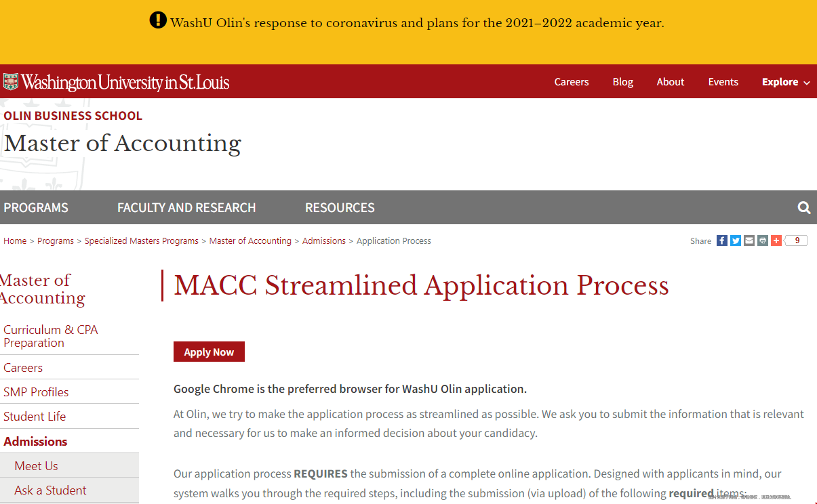Click the Washington University in St. Louis wordmark
Screen dimensions: 817x504
click(125, 83)
